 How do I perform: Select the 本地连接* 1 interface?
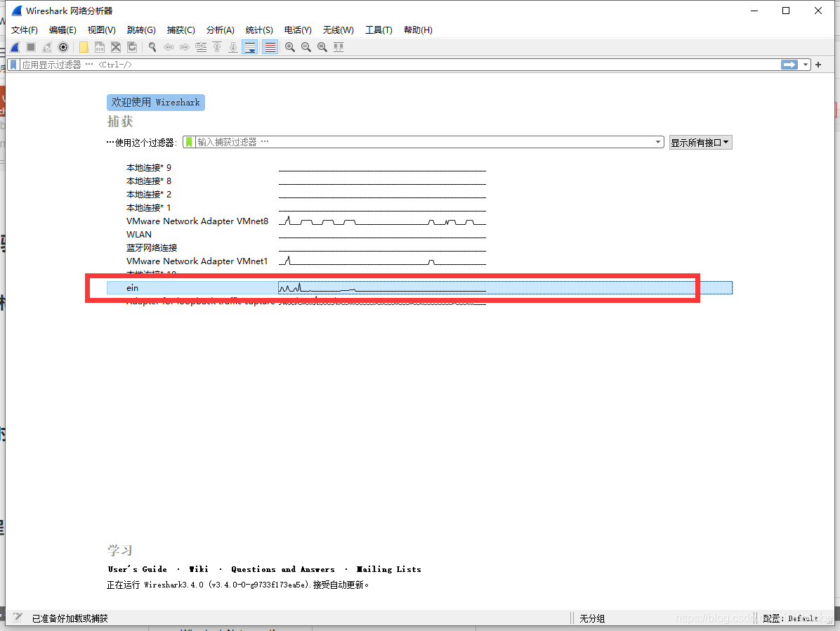pos(148,208)
